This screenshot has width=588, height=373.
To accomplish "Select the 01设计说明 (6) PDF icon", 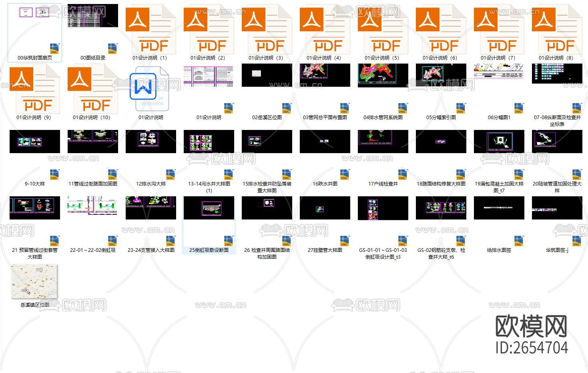I will click(x=441, y=29).
